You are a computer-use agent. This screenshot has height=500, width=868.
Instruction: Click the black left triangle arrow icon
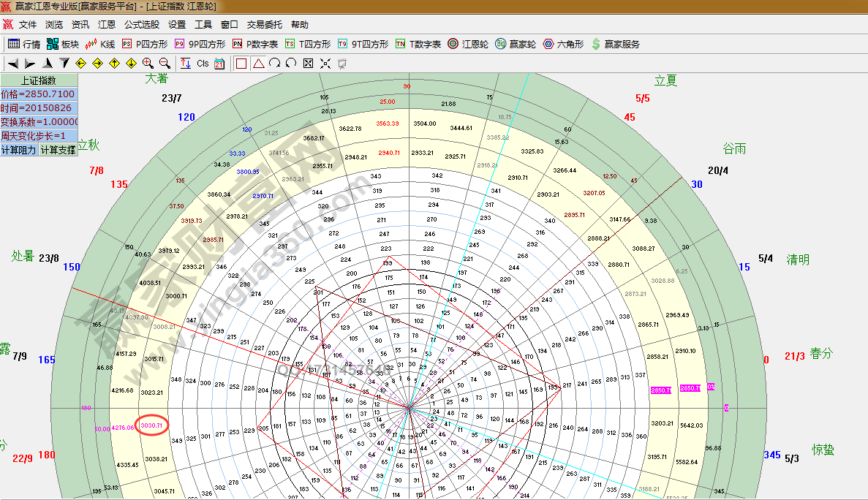13,64
